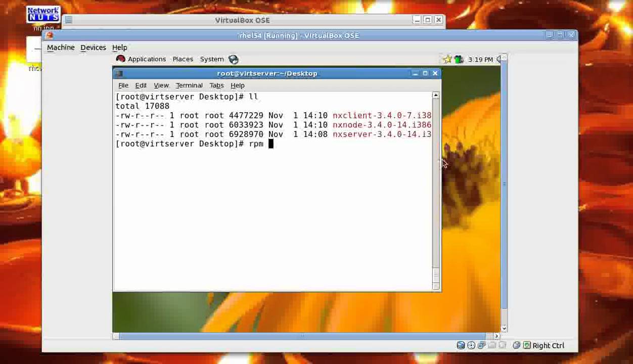Launch the web browser globe icon
Screen dimensions: 633x364
pyautogui.click(x=234, y=59)
